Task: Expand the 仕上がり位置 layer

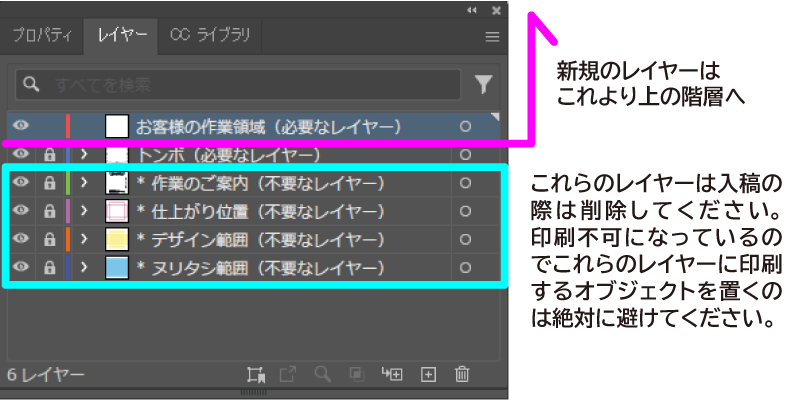Action: pyautogui.click(x=85, y=210)
